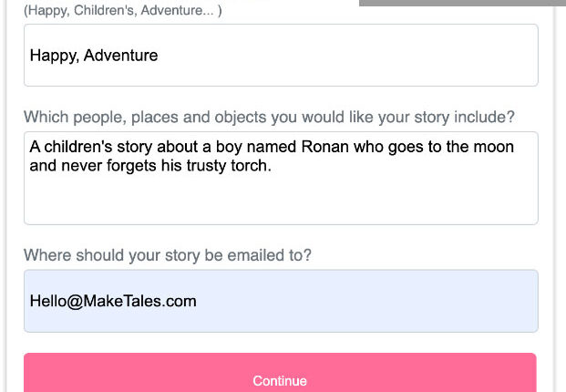
Task: Place cursor on 'Hello' in the email field
Action: tap(48, 301)
